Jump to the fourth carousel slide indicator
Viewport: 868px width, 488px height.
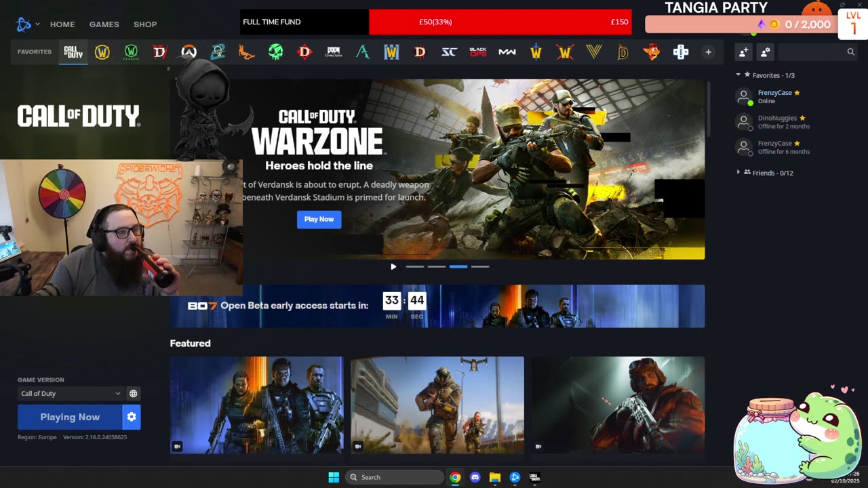(x=480, y=266)
